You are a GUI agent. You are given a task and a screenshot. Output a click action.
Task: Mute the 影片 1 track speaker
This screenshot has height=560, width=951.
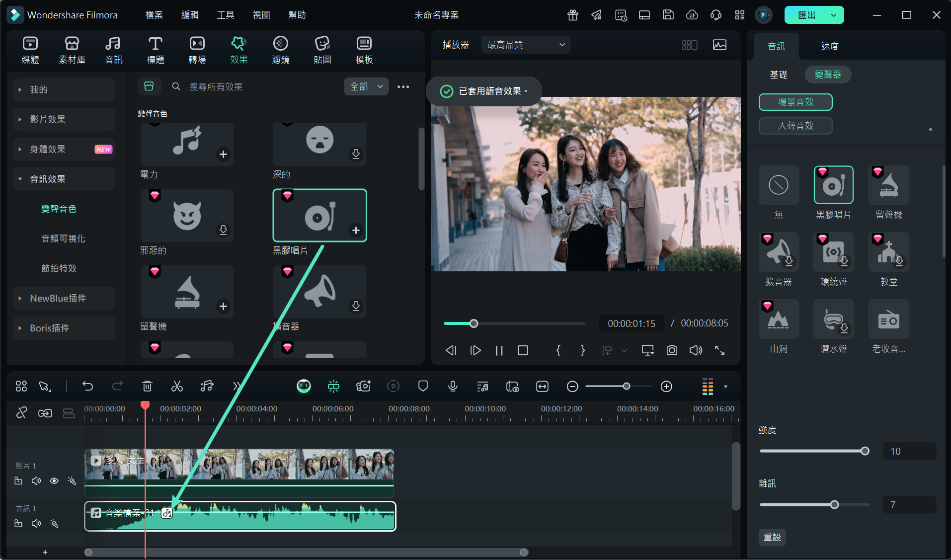[x=36, y=480]
